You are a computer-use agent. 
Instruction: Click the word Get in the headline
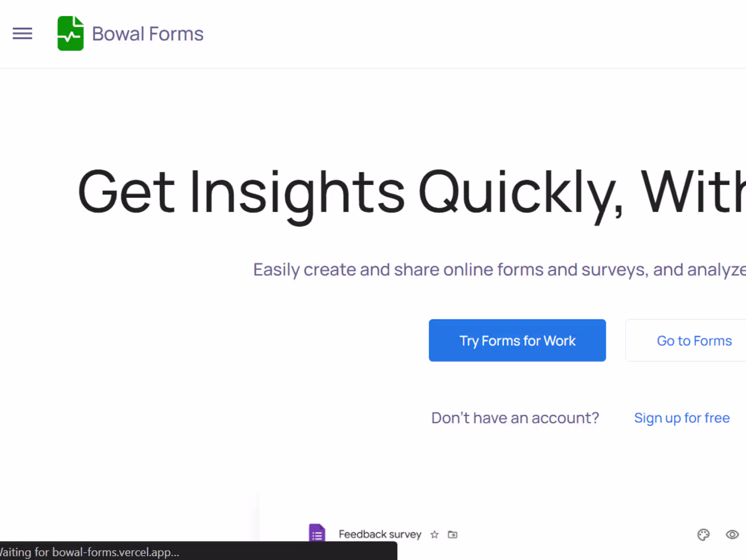126,192
